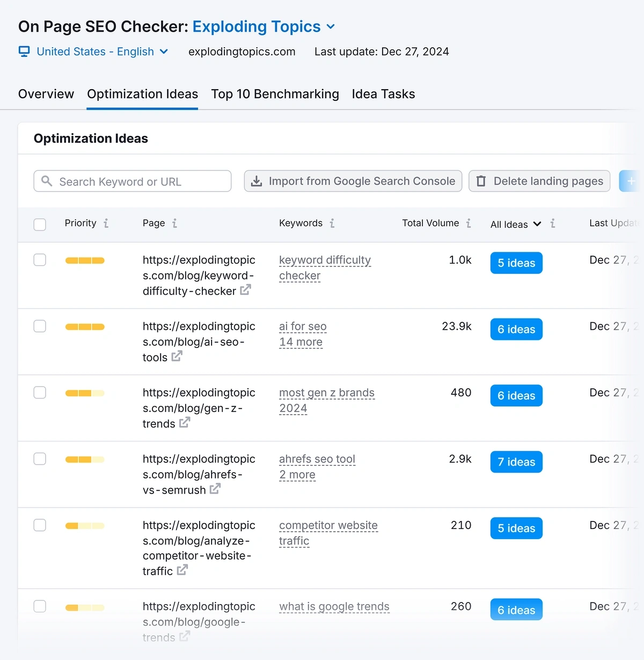Tick the select-all checkbox in the table header
Image resolution: width=644 pixels, height=660 pixels.
[x=40, y=224]
